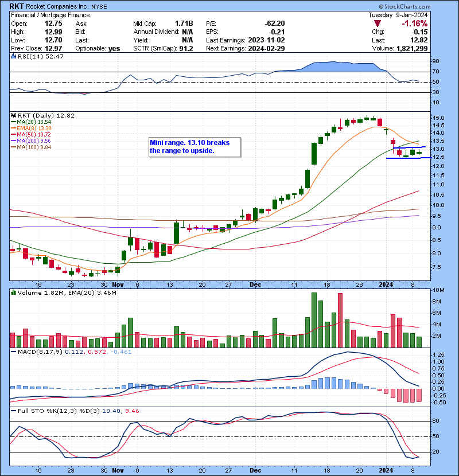
Task: Select the MACD signal value 0.572
Action: [x=97, y=352]
